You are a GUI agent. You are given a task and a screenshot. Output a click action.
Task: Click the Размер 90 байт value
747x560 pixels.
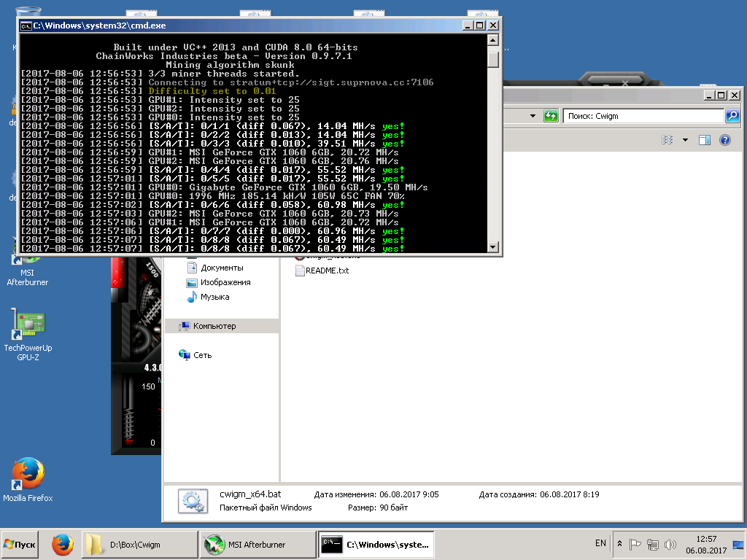tap(393, 507)
